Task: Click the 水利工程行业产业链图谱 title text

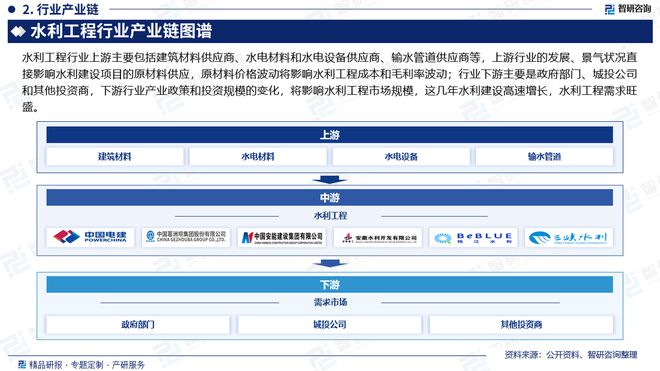Action: click(x=121, y=32)
